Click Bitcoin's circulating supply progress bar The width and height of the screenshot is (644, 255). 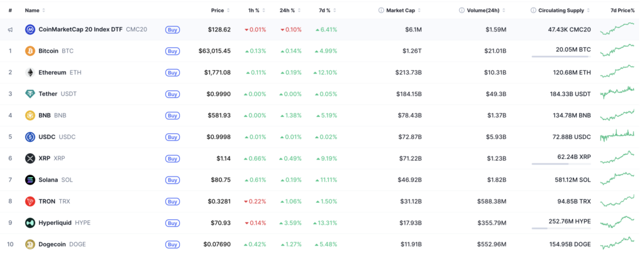pos(561,57)
